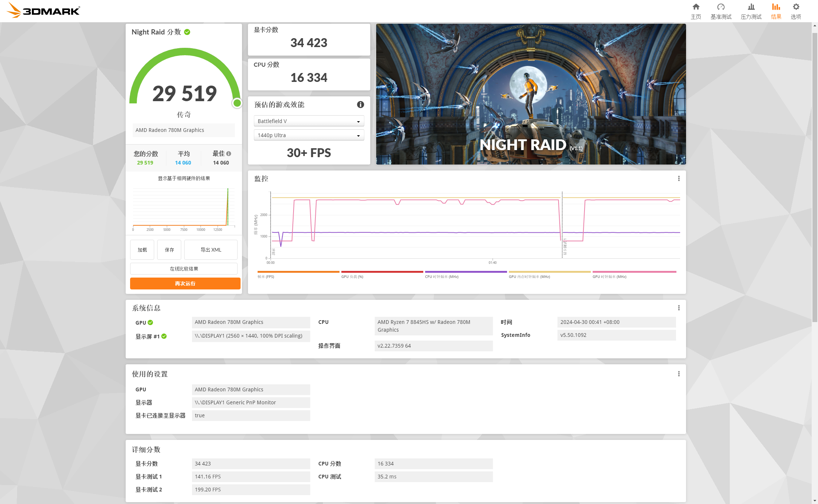Click the 显示基于相同硬件的结果 caption

coord(184,178)
